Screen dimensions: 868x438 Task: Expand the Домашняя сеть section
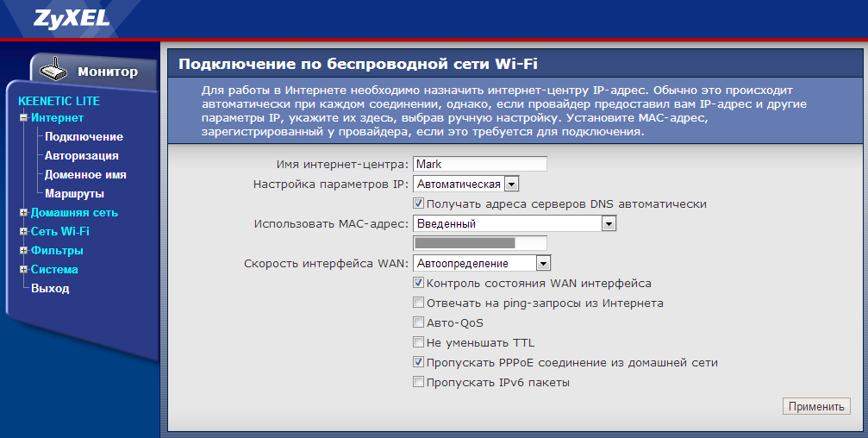pyautogui.click(x=23, y=212)
